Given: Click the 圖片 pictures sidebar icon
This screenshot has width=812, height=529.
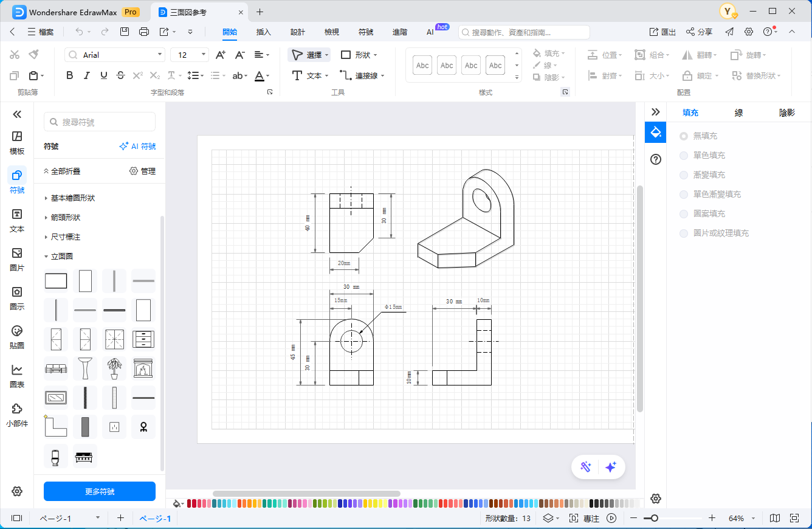Looking at the screenshot, I should [17, 258].
